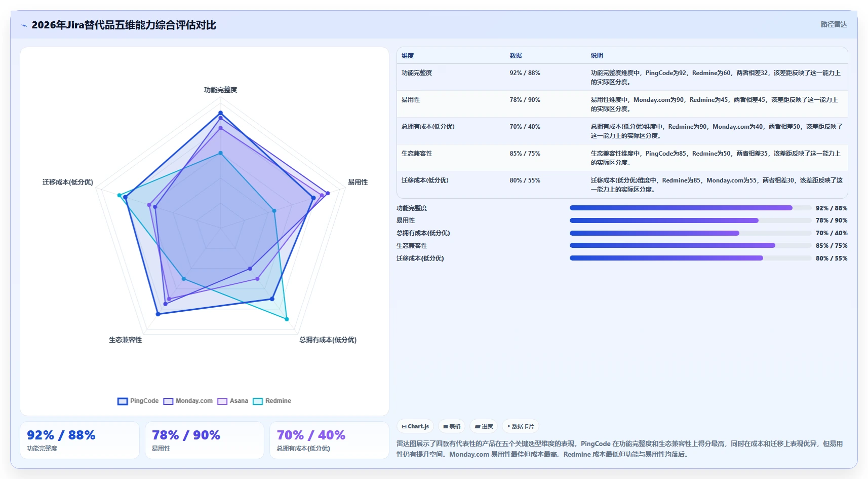This screenshot has height=479, width=868.
Task: Click the title bar logo icon
Action: pyautogui.click(x=24, y=25)
